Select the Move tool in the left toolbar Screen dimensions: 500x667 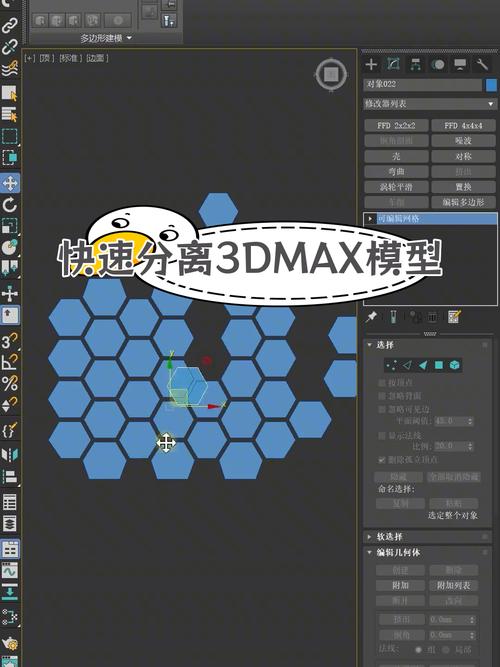(9, 183)
